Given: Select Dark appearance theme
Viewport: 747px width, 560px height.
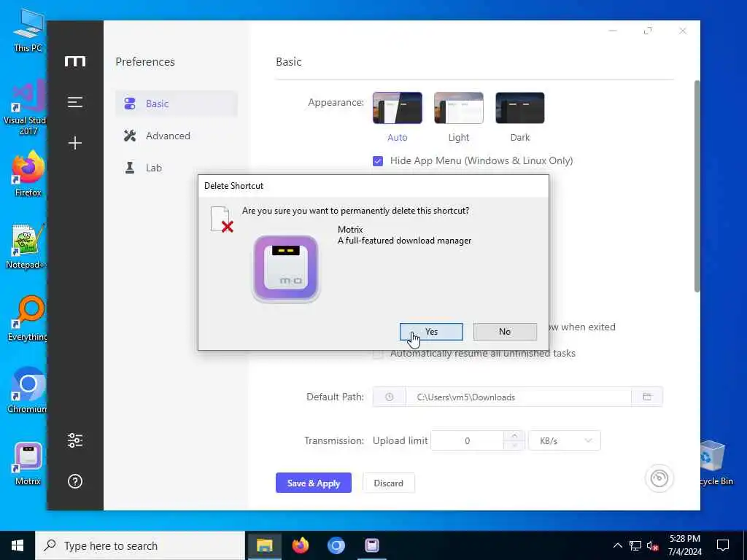Looking at the screenshot, I should pos(519,117).
